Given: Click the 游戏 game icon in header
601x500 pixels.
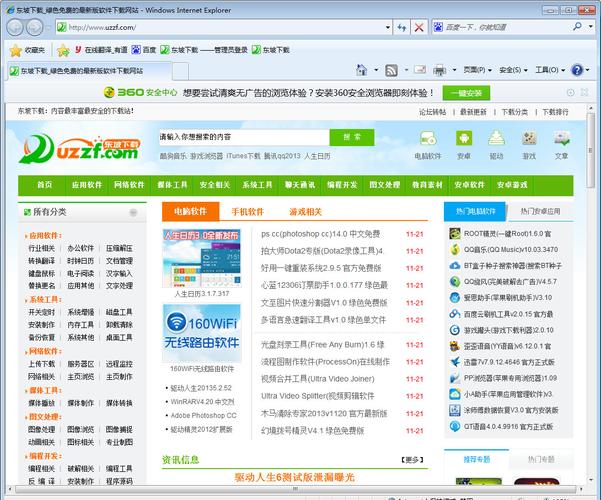Looking at the screenshot, I should (x=529, y=138).
